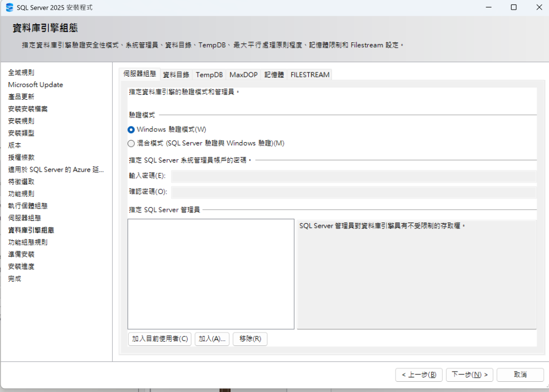
Task: Click 全域規則 in the step list
Action: coord(21,72)
